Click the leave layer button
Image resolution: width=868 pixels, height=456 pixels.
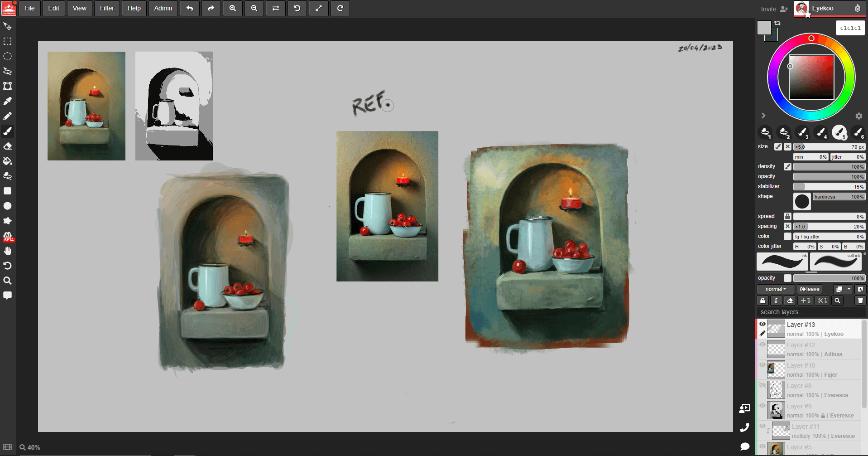point(810,289)
